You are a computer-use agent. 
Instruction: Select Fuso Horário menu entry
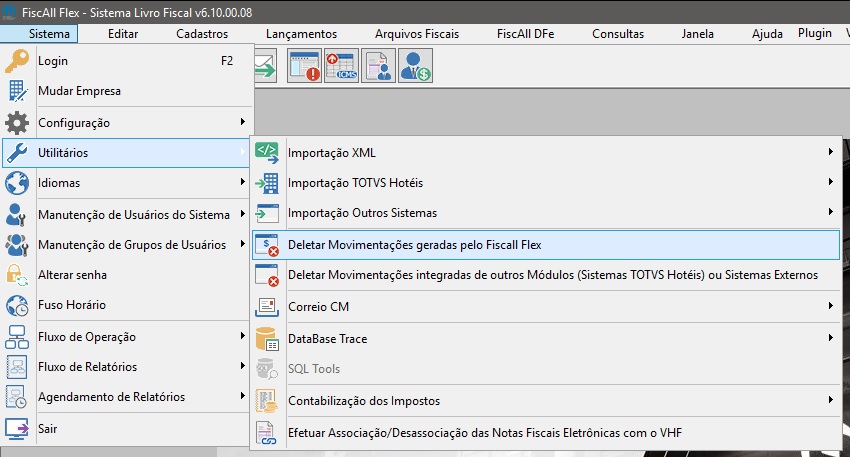[x=127, y=305]
